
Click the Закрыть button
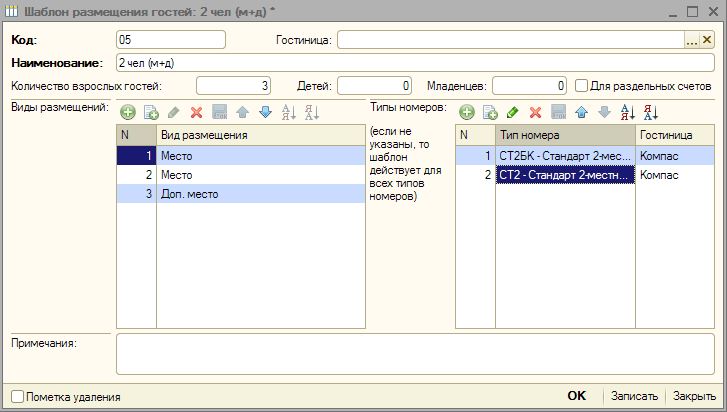click(x=694, y=396)
